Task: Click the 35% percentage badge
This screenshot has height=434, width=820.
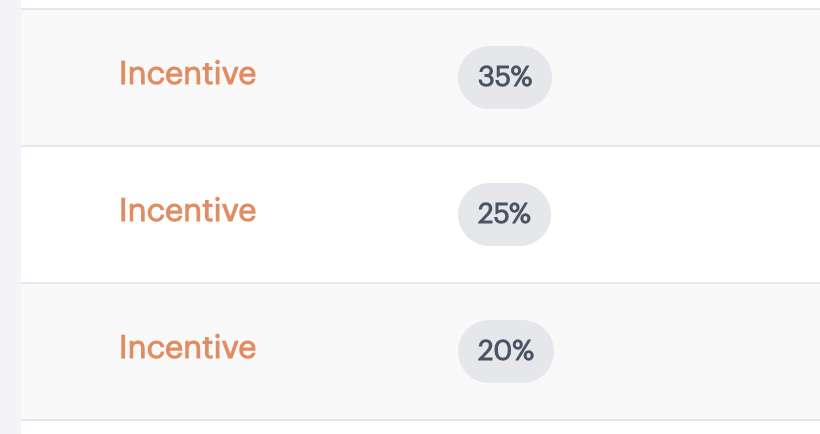Action: click(x=505, y=77)
